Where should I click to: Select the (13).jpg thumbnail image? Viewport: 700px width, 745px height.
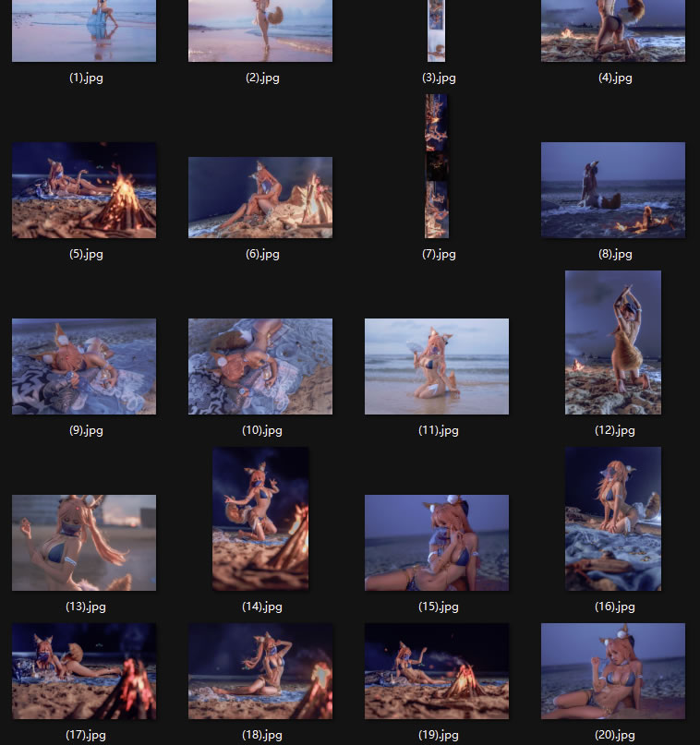[84, 543]
